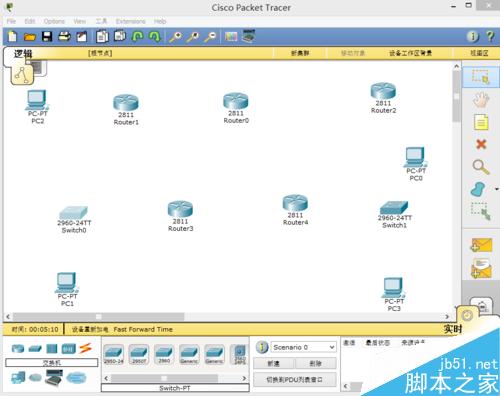Choose the Connections lightning category
The width and height of the screenshot is (500, 396).
click(85, 348)
